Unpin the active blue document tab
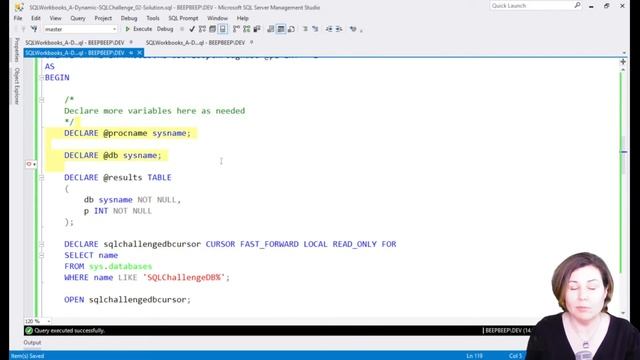The width and height of the screenshot is (640, 360). pos(131,53)
